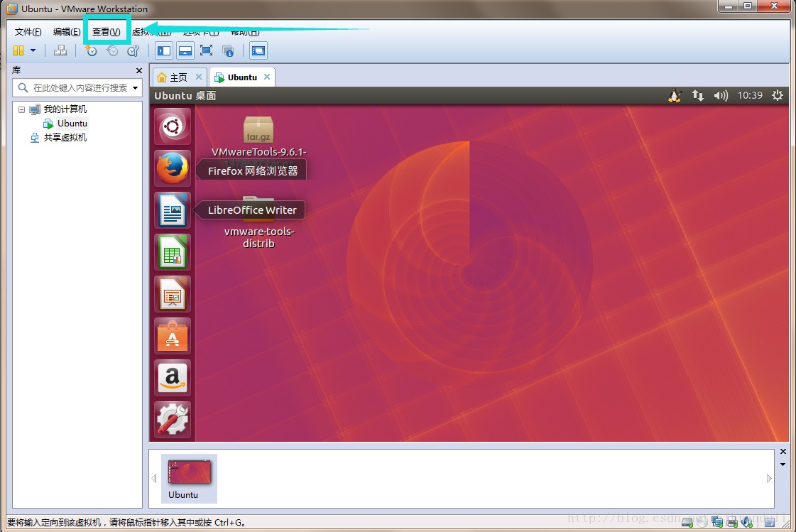Expand the layout selector dropdown arrow

31,50
